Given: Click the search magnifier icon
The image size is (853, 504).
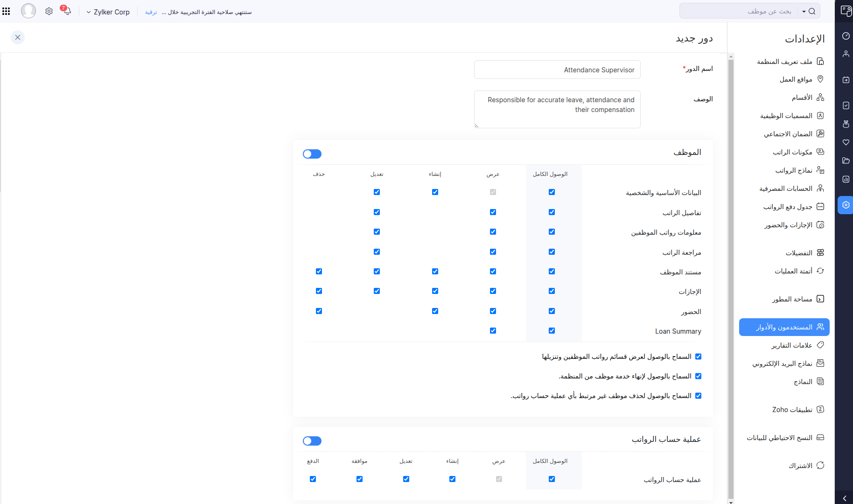Looking at the screenshot, I should (x=812, y=12).
